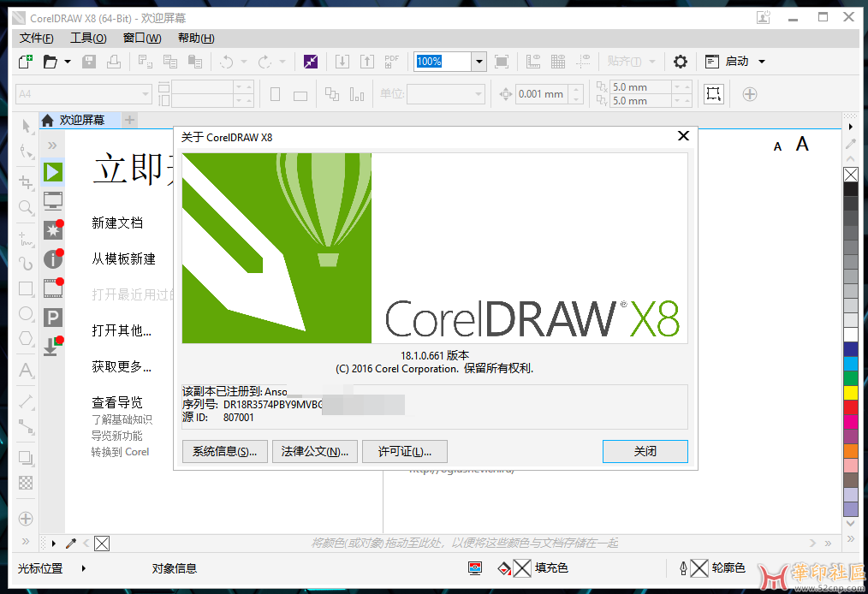Select the Polygon tool
The height and width of the screenshot is (594, 868).
pos(26,338)
